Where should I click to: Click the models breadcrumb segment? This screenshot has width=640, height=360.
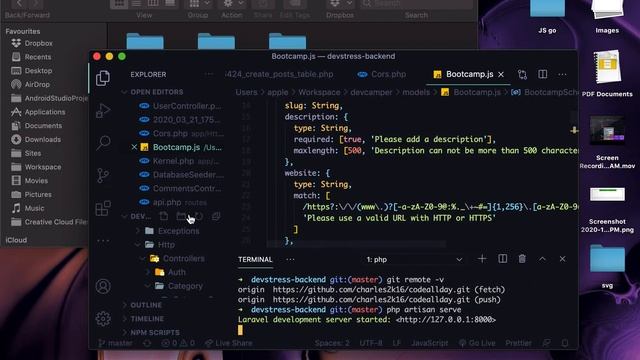pos(416,92)
